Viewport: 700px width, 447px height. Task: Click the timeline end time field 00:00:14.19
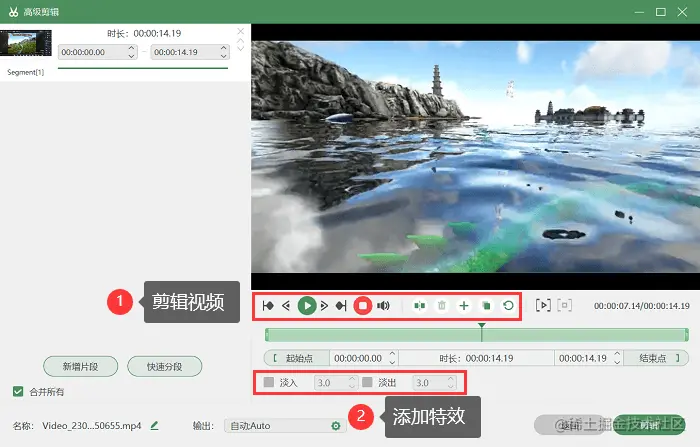(x=583, y=358)
